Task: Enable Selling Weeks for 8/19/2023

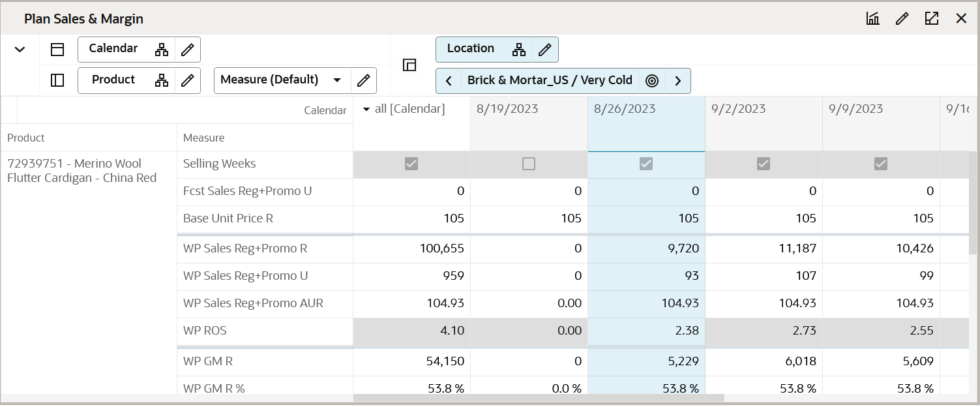Action: (x=528, y=164)
